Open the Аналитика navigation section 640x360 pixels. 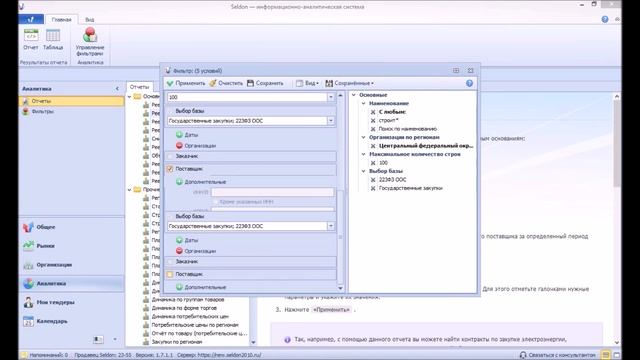[71, 283]
